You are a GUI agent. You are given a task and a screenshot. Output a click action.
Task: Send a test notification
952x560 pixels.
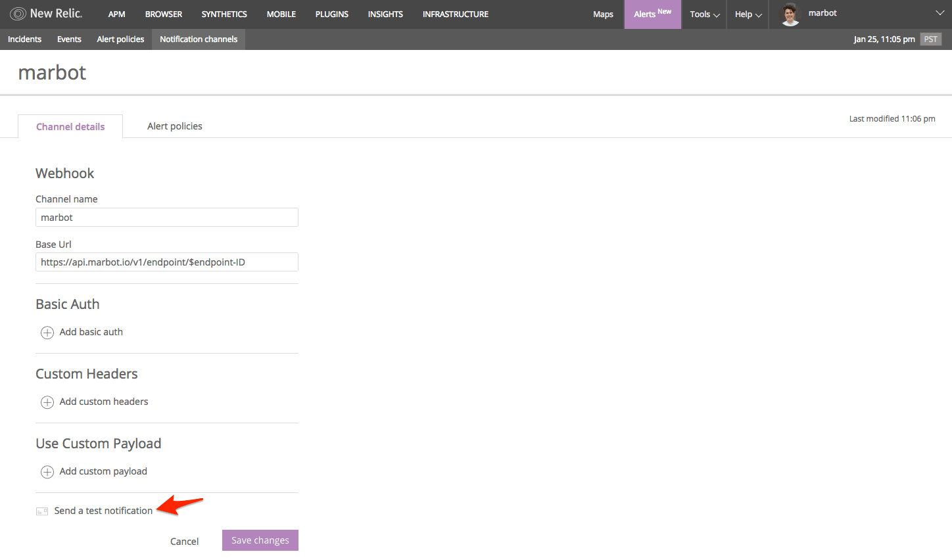(x=103, y=511)
